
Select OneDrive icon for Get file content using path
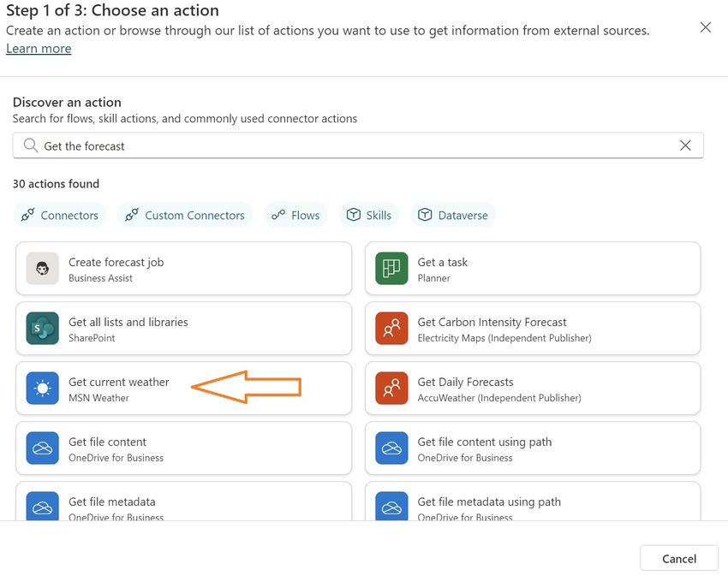tap(391, 448)
